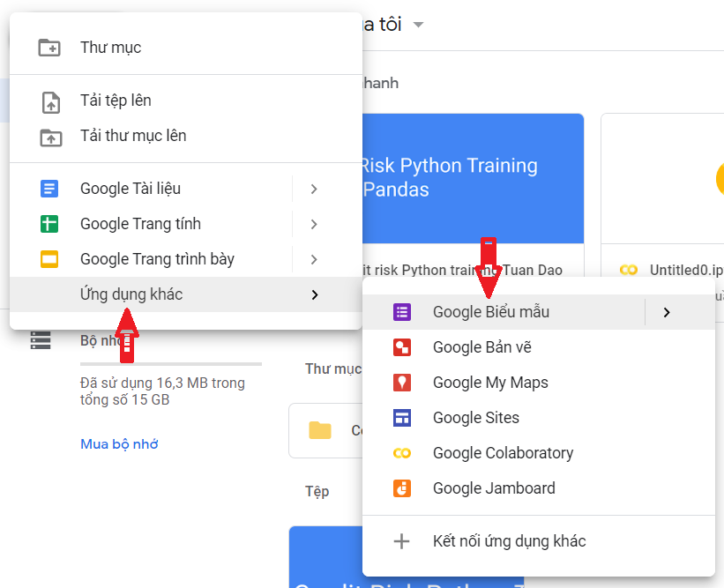Click the Google Sites icon
Viewport: 724px width, 588px height.
[402, 418]
